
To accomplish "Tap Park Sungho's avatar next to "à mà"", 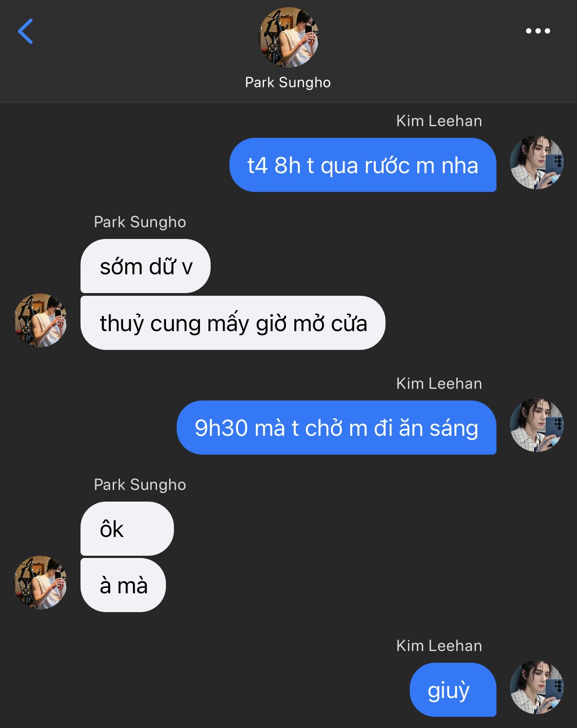I will (x=40, y=583).
